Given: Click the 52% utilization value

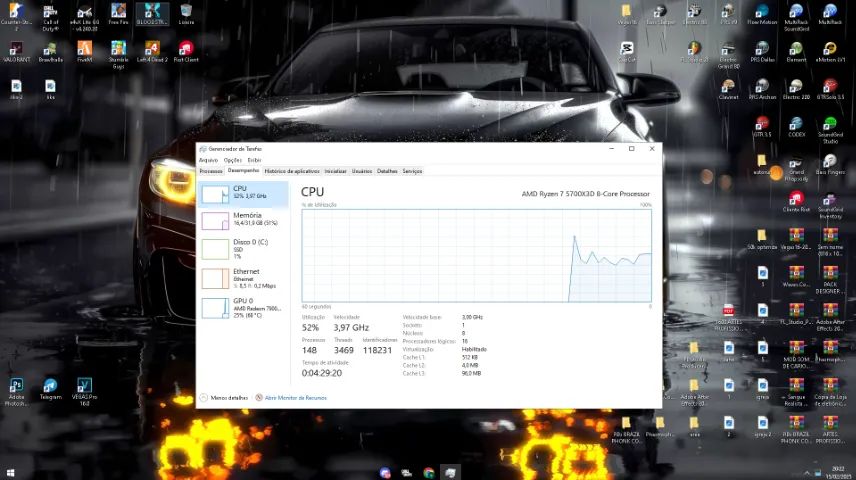Looking at the screenshot, I should pos(310,328).
